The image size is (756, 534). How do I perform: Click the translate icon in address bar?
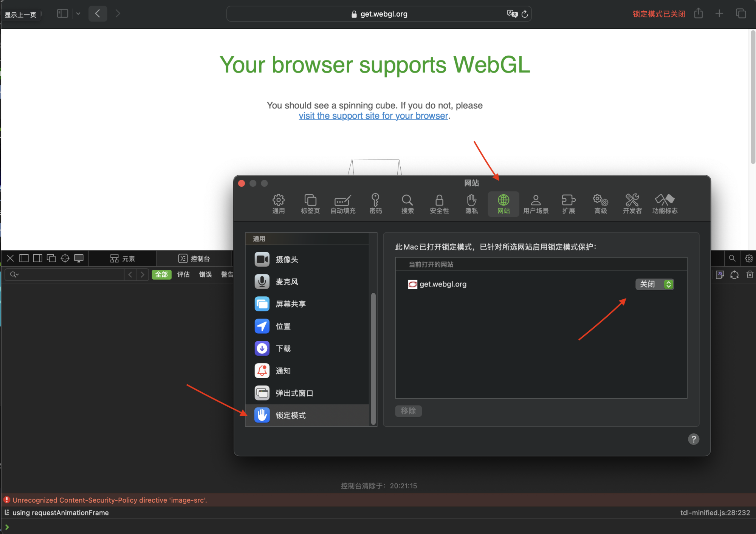[x=512, y=14]
